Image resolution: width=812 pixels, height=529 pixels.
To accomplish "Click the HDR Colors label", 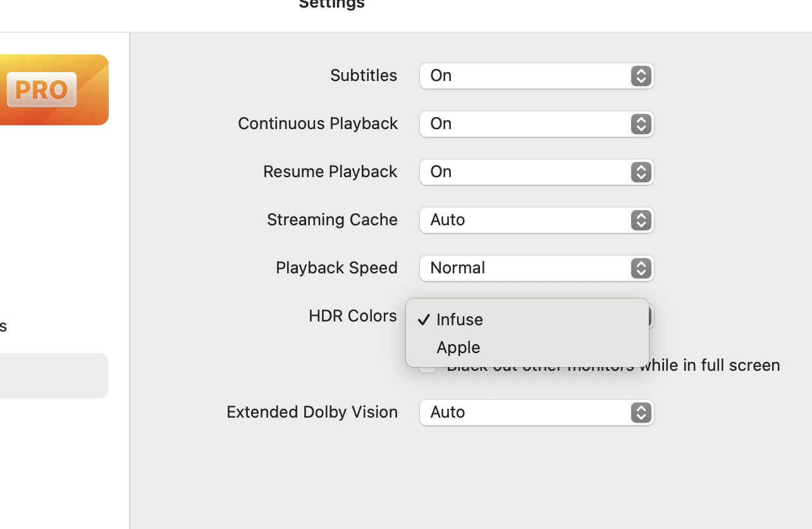I will coord(352,316).
